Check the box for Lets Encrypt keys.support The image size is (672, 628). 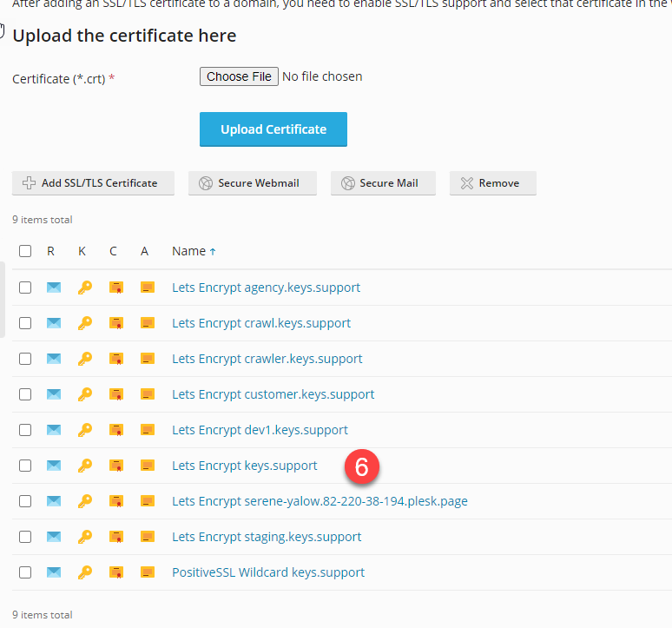25,466
